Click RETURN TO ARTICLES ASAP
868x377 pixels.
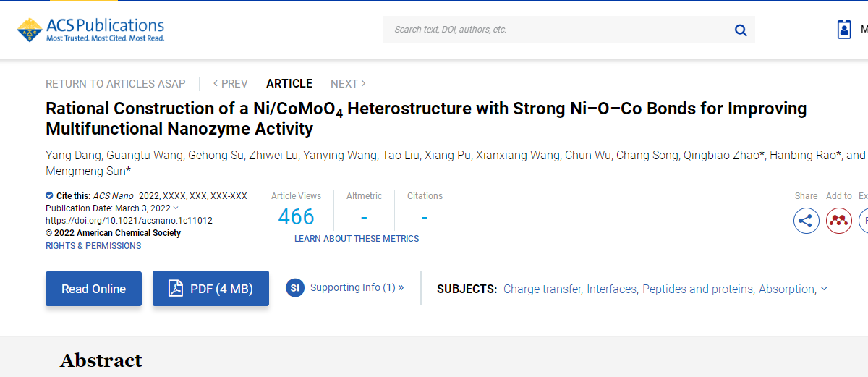(x=116, y=84)
